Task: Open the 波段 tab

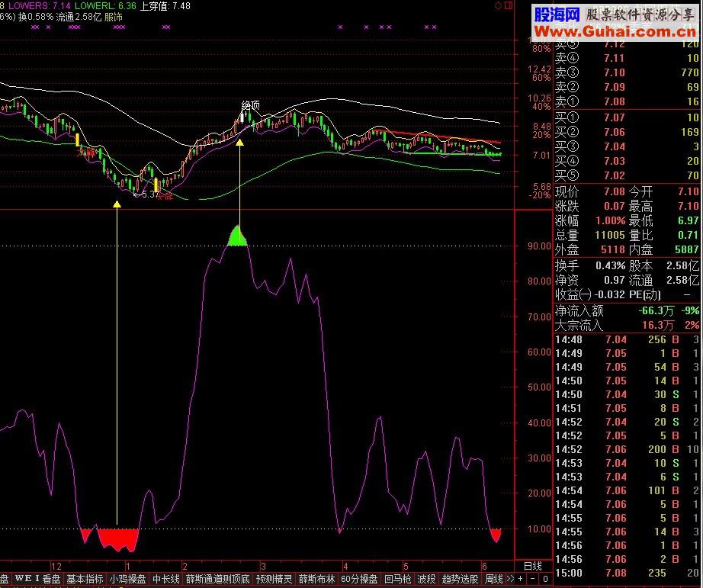Action: click(426, 579)
